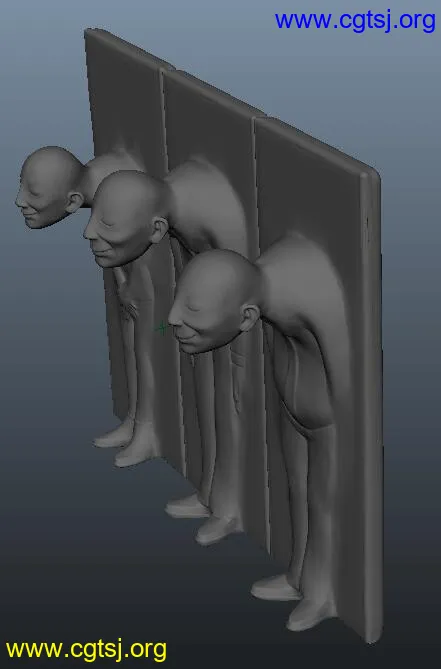The width and height of the screenshot is (441, 669).
Task: Select the middle figure's bald head
Action: [126, 218]
